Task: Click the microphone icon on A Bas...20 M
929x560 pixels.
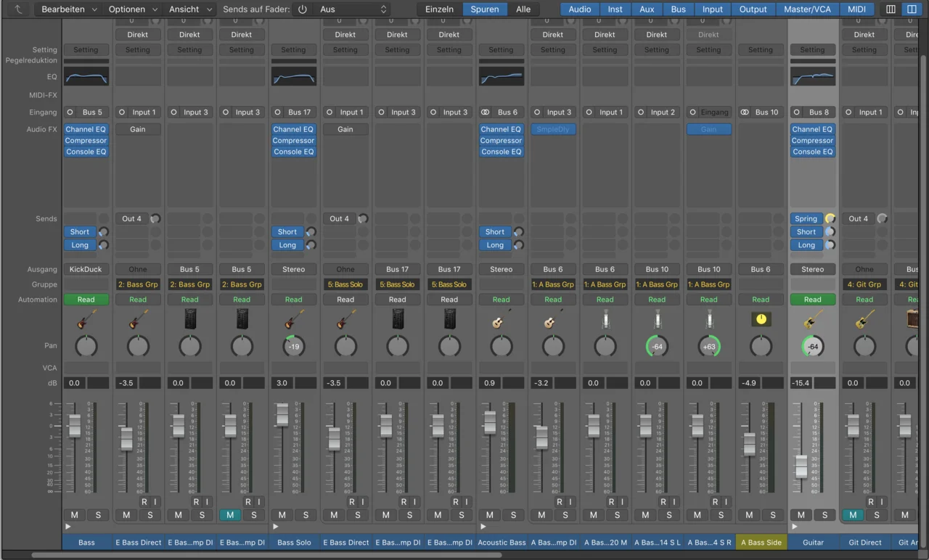Action: 605,319
